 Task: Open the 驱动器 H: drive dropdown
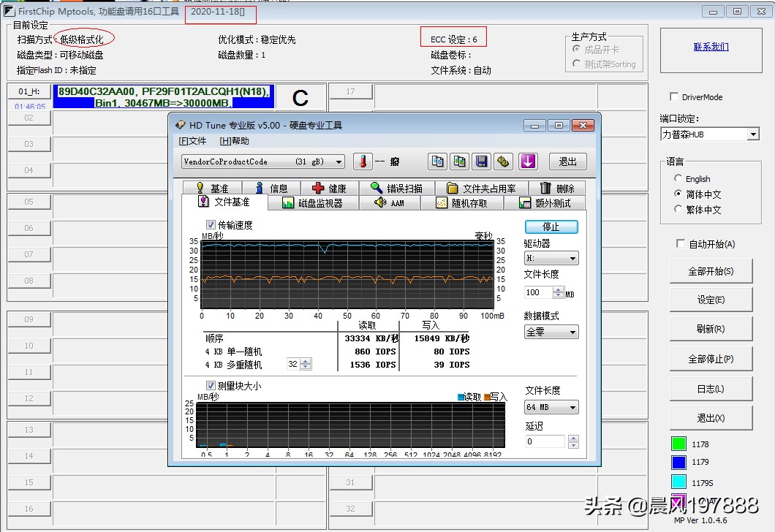pos(551,259)
